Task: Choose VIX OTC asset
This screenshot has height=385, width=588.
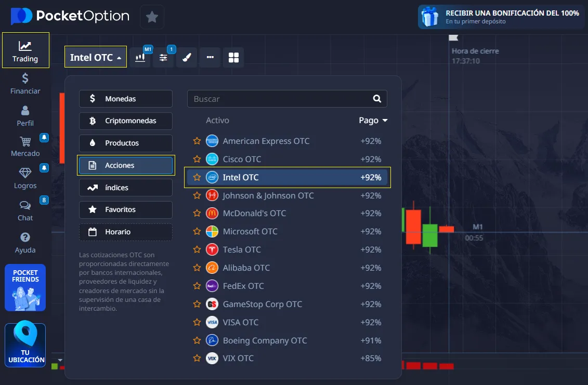Action: click(288, 359)
